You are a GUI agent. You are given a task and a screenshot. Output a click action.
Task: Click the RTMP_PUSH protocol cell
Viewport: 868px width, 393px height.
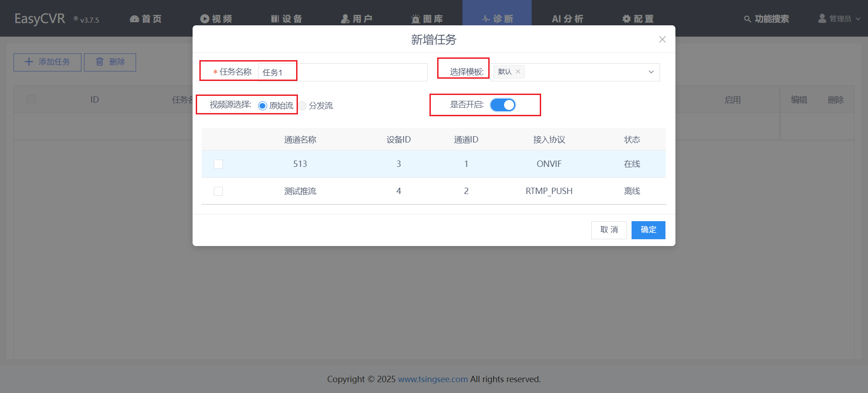pos(549,191)
